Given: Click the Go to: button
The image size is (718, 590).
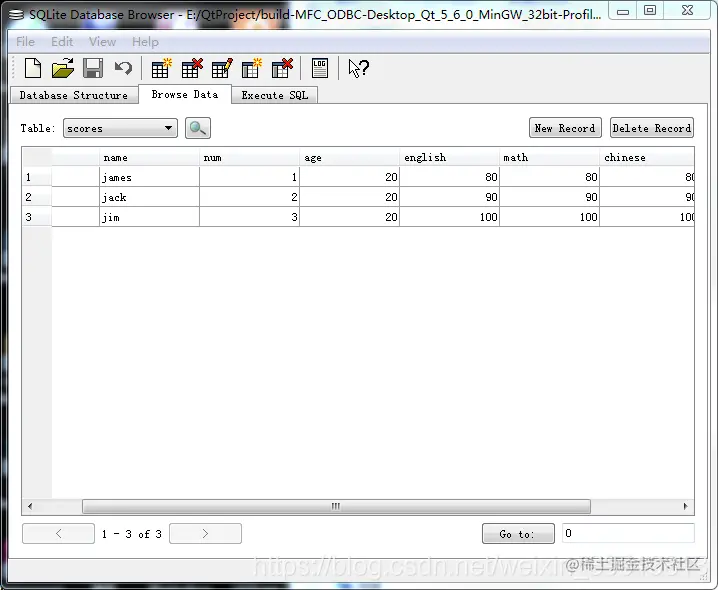Looking at the screenshot, I should coord(518,534).
